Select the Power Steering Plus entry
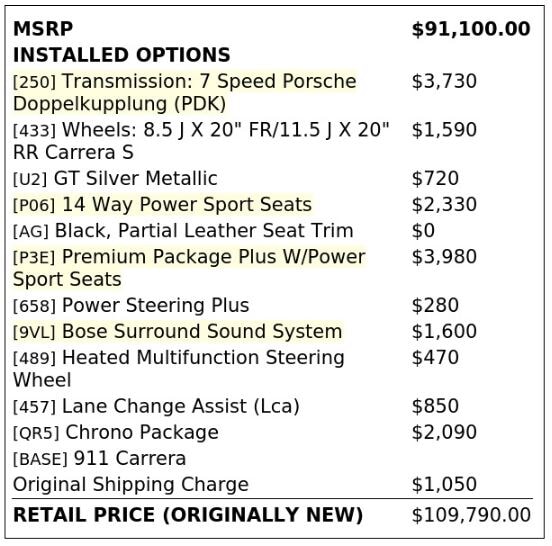The width and height of the screenshot is (552, 546). (x=131, y=305)
